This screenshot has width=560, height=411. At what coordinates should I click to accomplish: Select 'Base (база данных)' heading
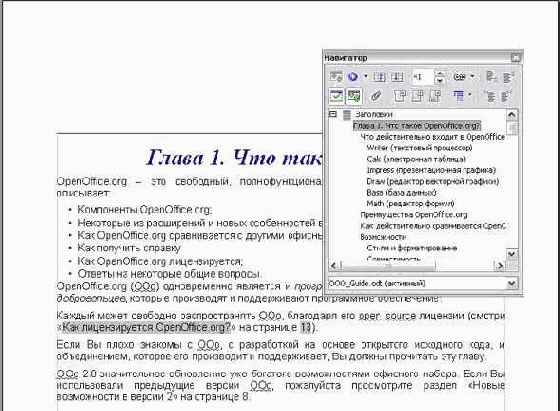click(x=401, y=193)
